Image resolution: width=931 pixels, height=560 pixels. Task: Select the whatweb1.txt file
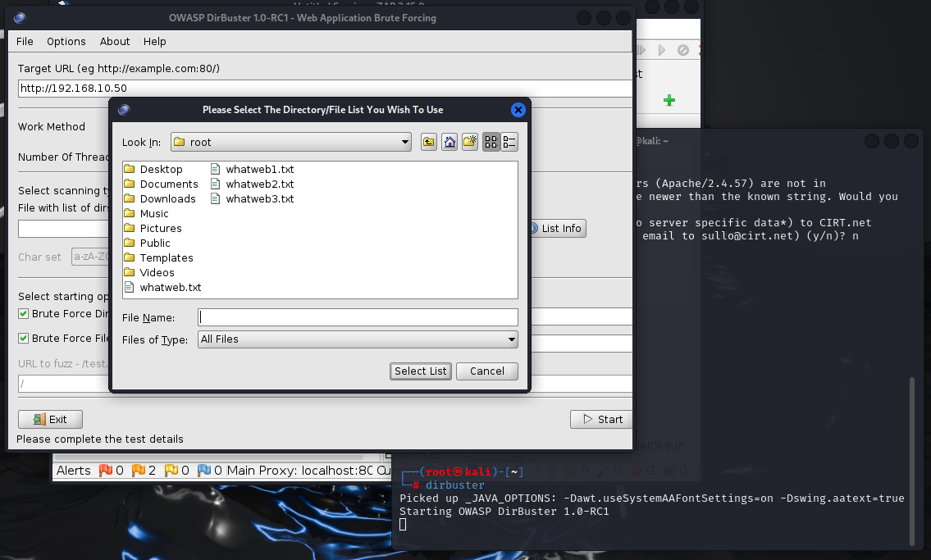pyautogui.click(x=253, y=170)
